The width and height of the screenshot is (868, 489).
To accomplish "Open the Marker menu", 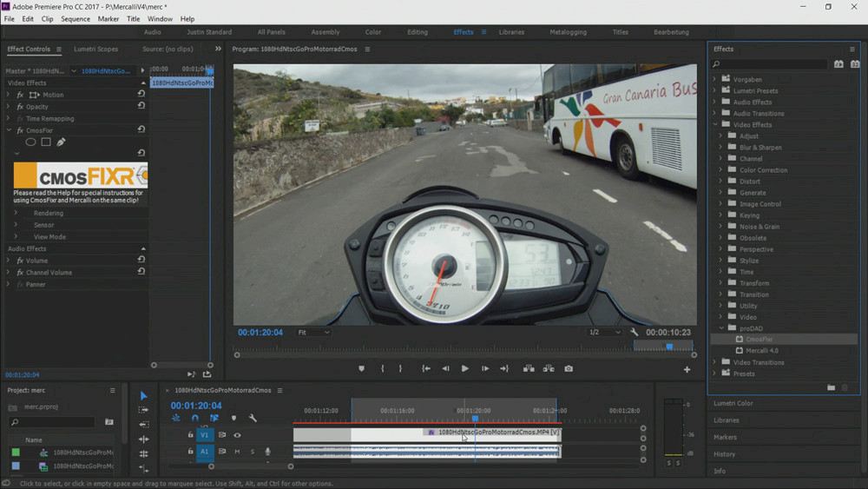I will pyautogui.click(x=108, y=19).
